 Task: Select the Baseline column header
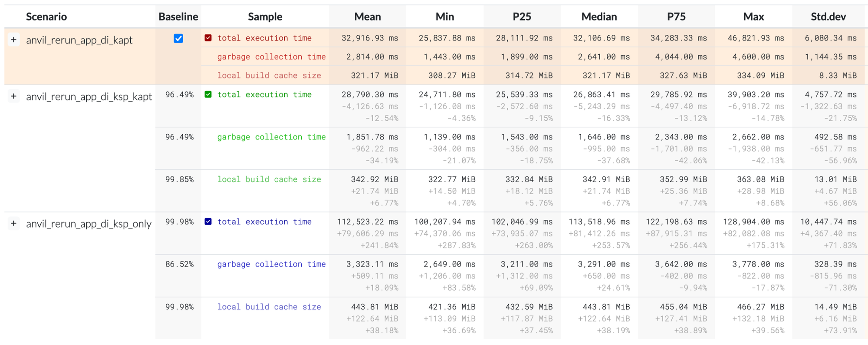178,17
